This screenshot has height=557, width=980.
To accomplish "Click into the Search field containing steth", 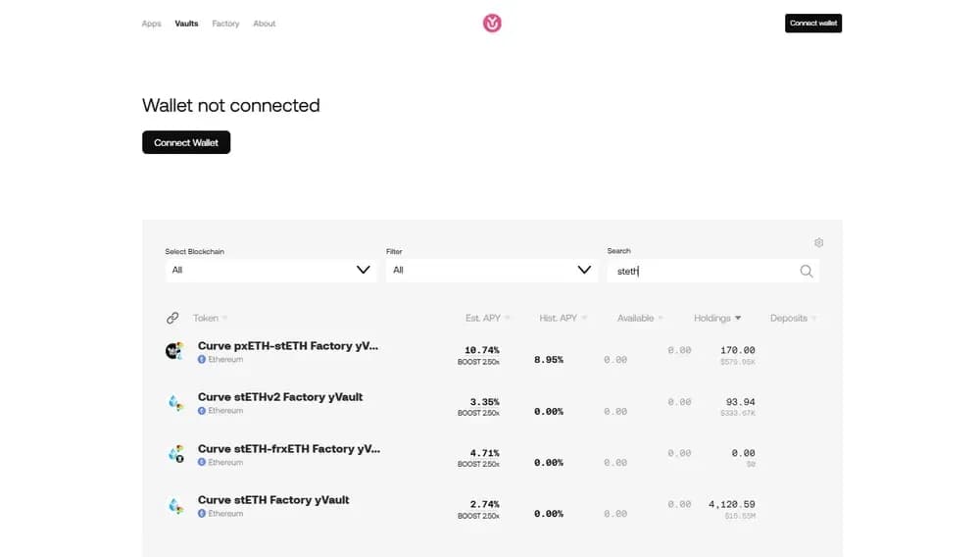I will click(701, 272).
